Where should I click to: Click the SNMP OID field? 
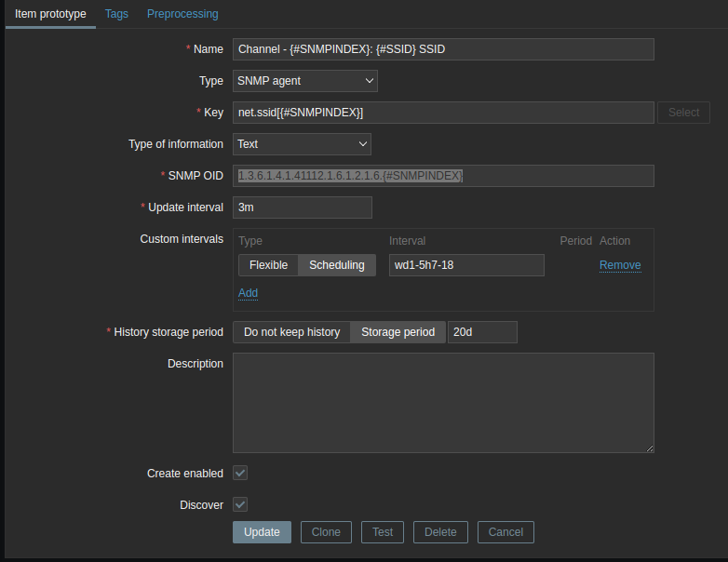click(443, 176)
